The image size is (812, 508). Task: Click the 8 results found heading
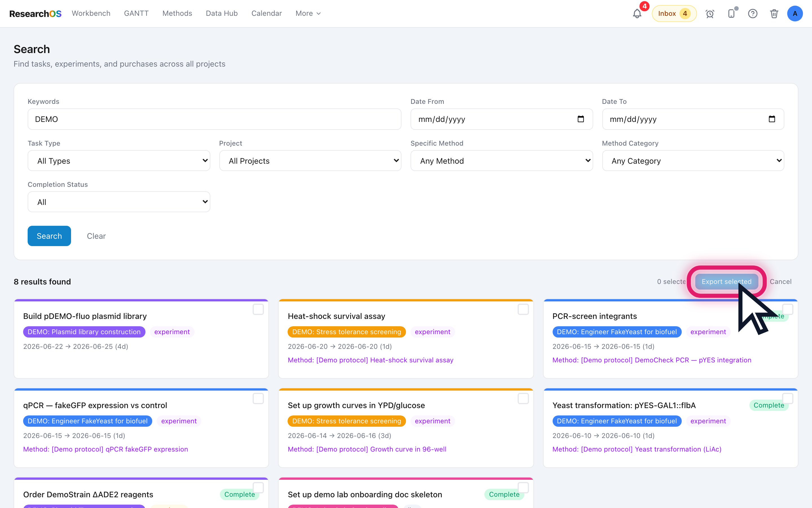pyautogui.click(x=42, y=282)
